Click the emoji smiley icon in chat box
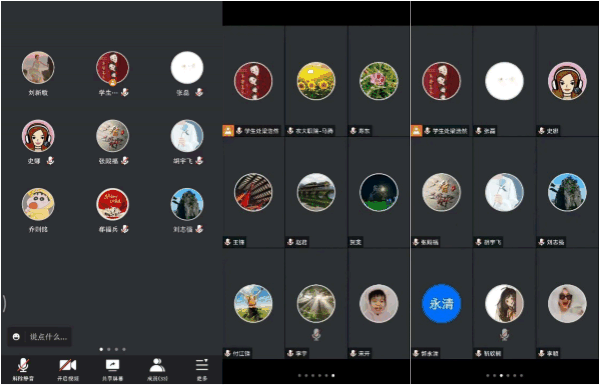The height and width of the screenshot is (385, 600). click(16, 337)
